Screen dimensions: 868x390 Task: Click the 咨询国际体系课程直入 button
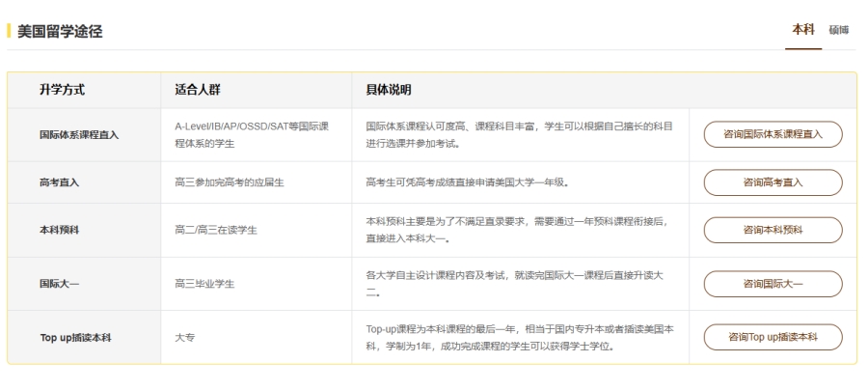click(773, 134)
